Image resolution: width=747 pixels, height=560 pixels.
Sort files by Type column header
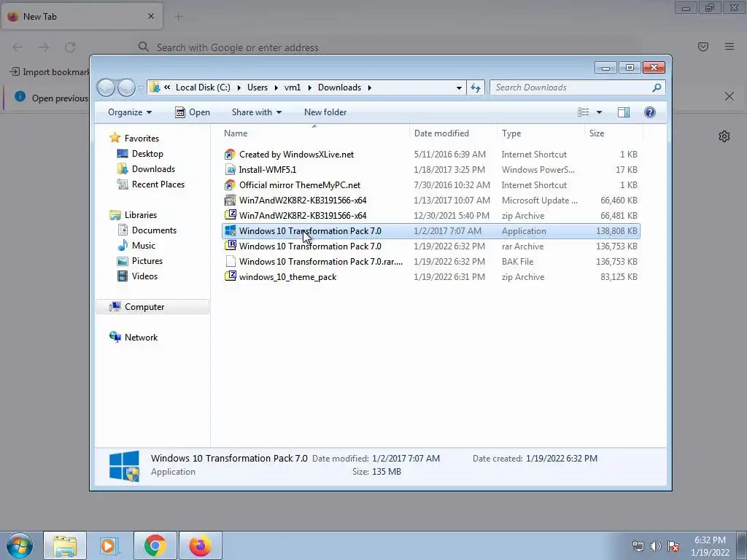pyautogui.click(x=541, y=133)
